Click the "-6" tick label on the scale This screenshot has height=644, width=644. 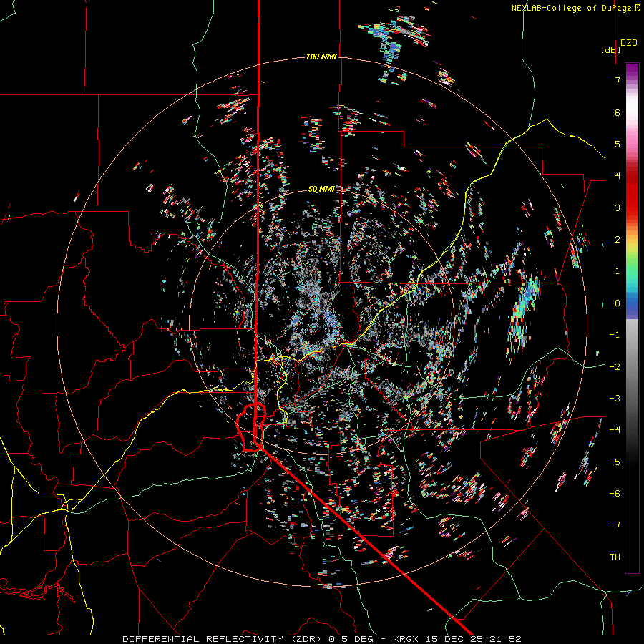point(615,493)
